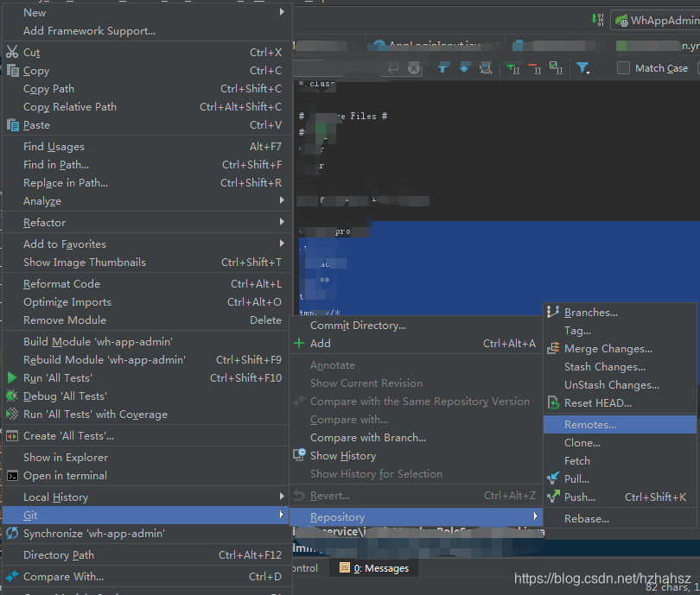
Task: Select Reformat Code menu item
Action: pyautogui.click(x=147, y=283)
